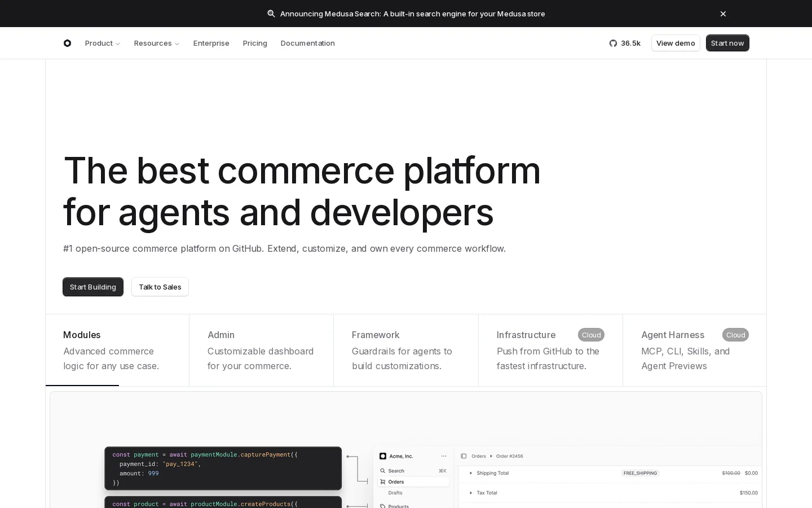Click the struck-through $100.00 amount
The image size is (812, 508).
pos(731,473)
